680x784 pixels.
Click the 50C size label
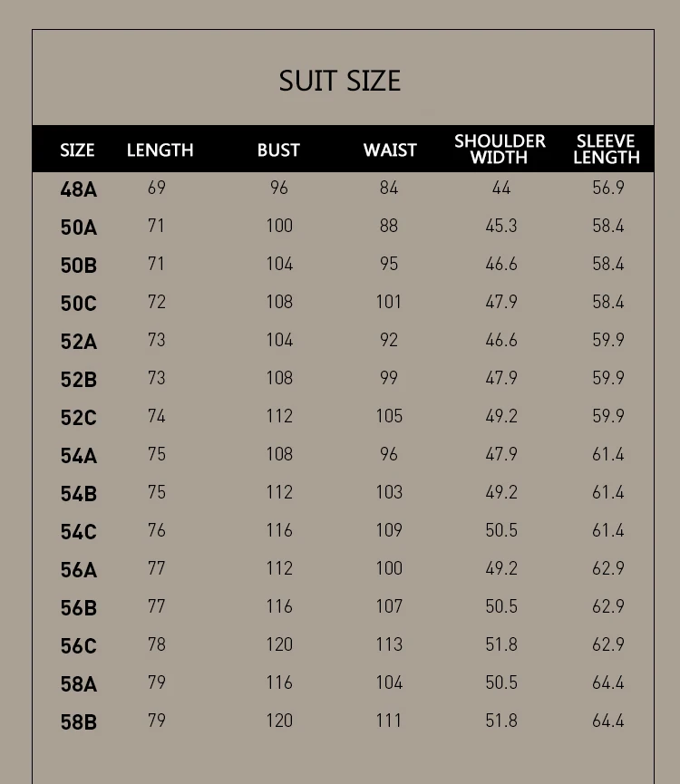tap(78, 304)
